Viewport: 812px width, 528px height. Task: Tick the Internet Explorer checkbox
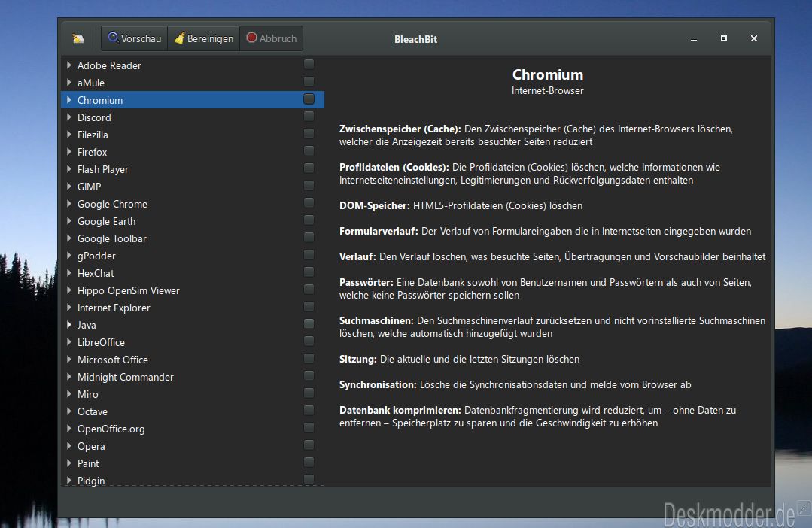click(309, 306)
